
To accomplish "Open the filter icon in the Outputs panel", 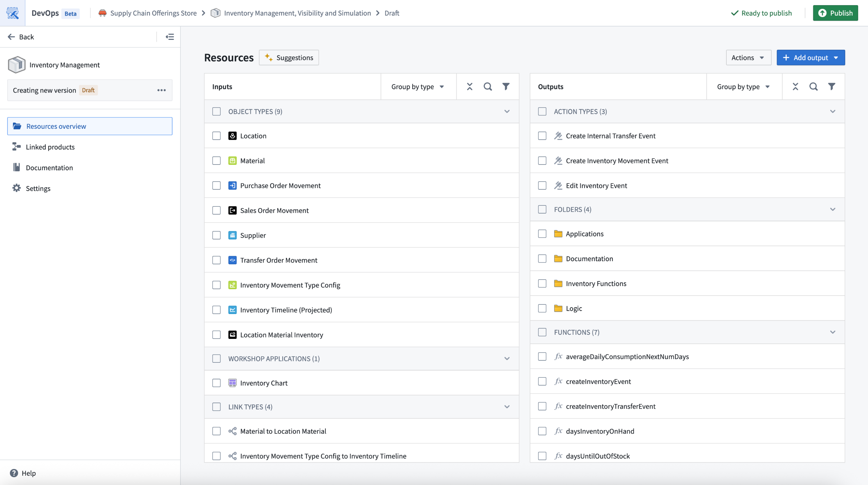I will [x=832, y=87].
